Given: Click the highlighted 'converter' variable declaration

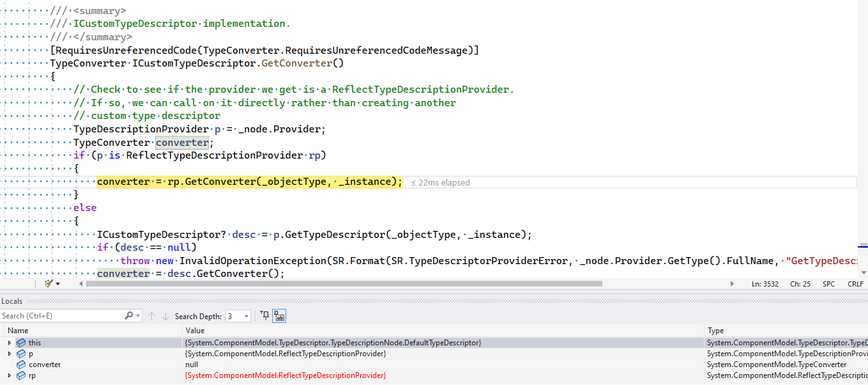Looking at the screenshot, I should pos(182,143).
